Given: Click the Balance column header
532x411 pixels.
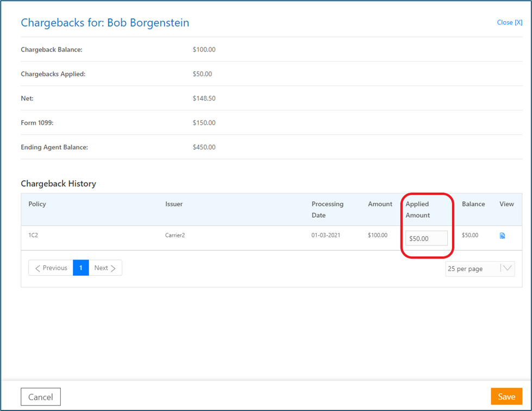Looking at the screenshot, I should [x=473, y=204].
